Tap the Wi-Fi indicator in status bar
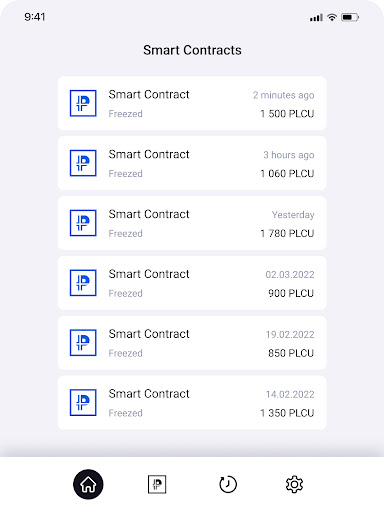384x512 pixels. tap(332, 17)
